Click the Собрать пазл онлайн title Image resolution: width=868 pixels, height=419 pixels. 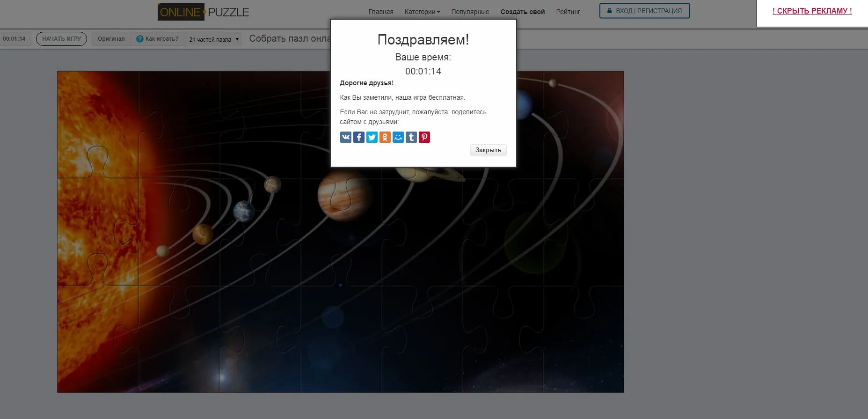290,39
